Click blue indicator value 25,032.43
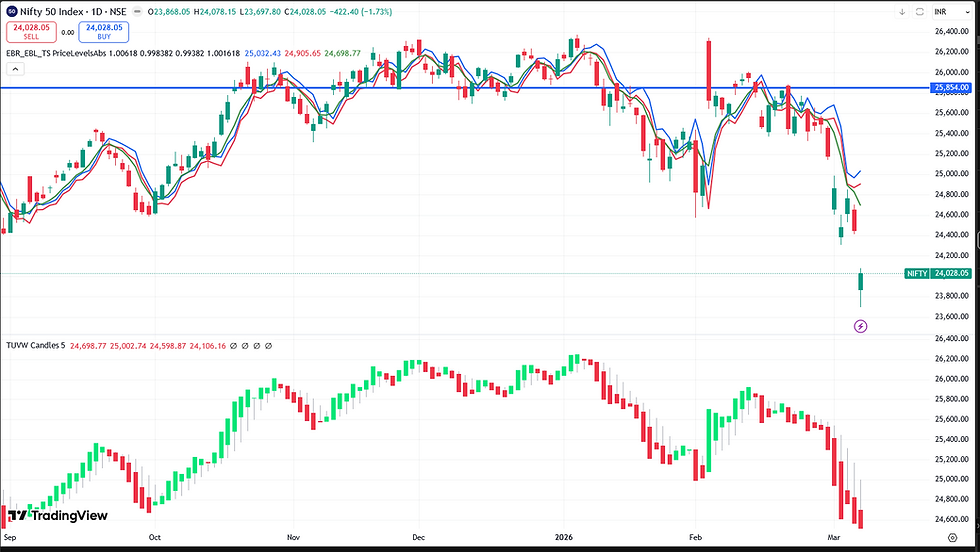The height and width of the screenshot is (552, 980). pos(262,53)
